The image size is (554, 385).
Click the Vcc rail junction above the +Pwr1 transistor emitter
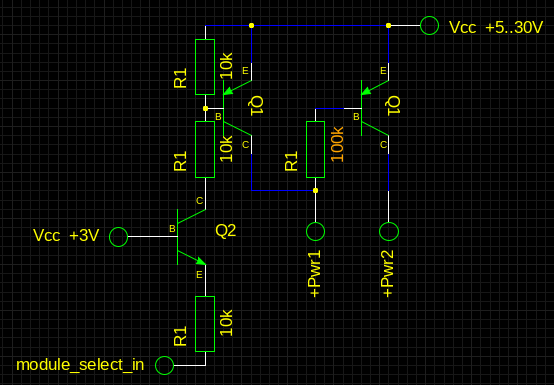252,25
